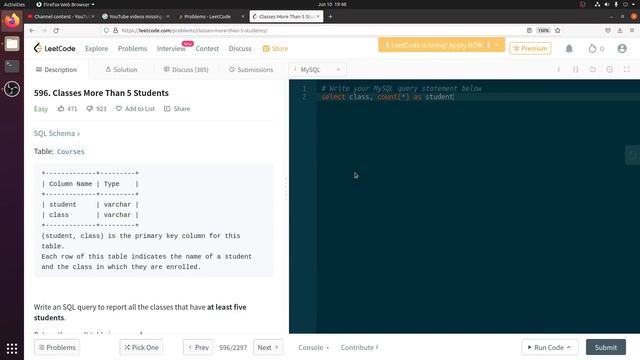Open reader view icon in address bar
This screenshot has height=360, width=640.
click(529, 31)
